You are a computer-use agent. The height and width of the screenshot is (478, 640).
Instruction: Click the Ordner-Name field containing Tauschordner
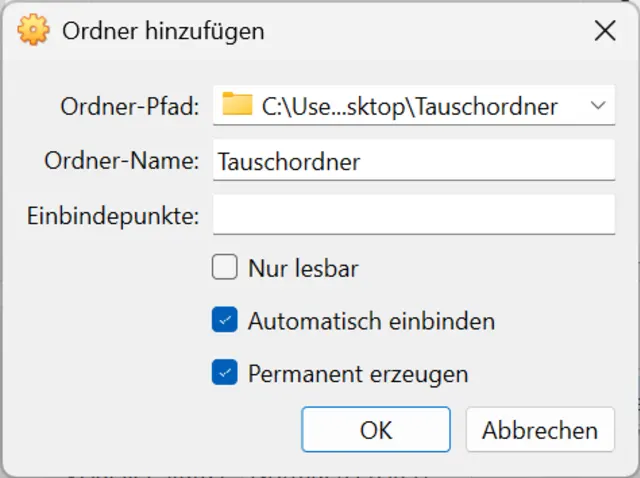coord(413,161)
